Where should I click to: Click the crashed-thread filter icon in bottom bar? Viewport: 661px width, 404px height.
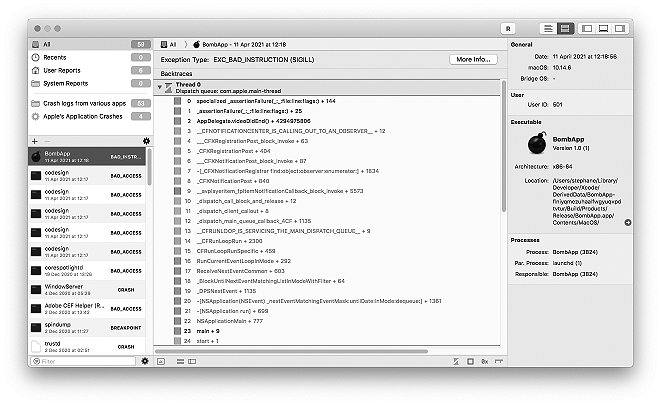coord(456,361)
